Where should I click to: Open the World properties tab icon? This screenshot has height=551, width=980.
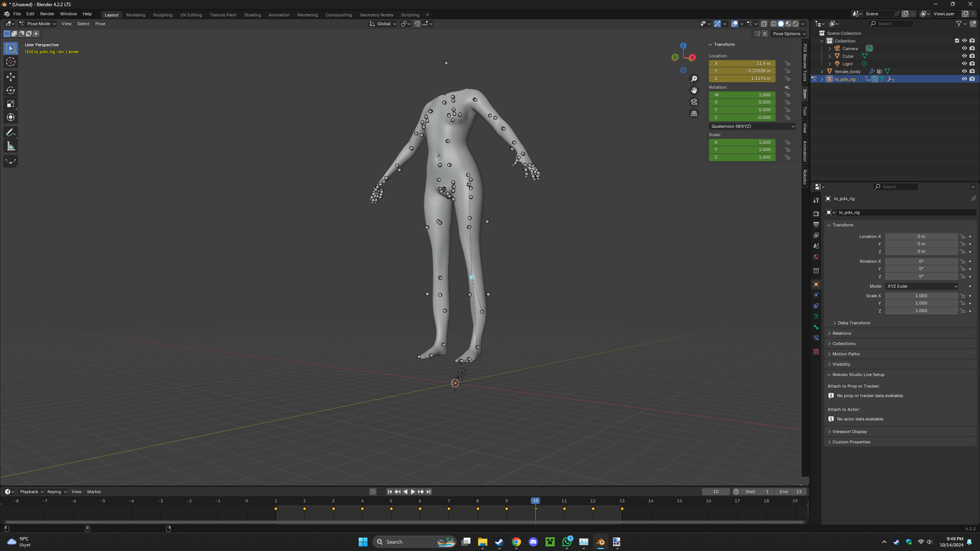click(816, 257)
